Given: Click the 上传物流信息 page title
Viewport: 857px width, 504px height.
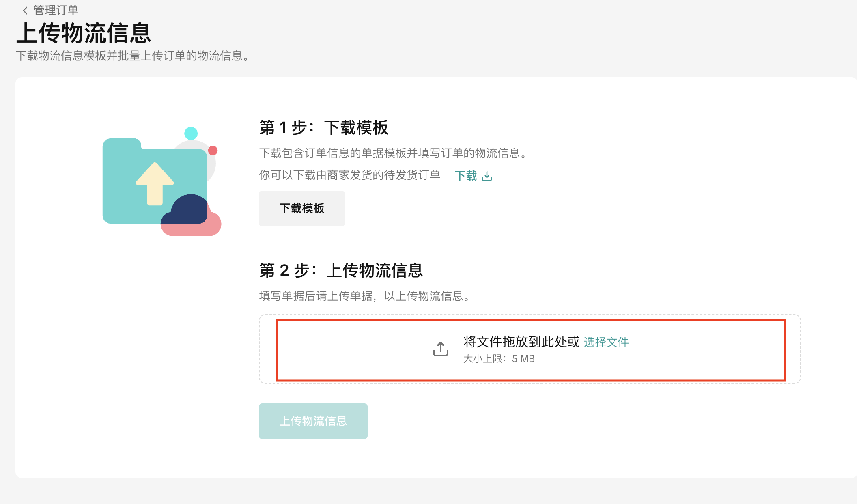Looking at the screenshot, I should [x=84, y=33].
